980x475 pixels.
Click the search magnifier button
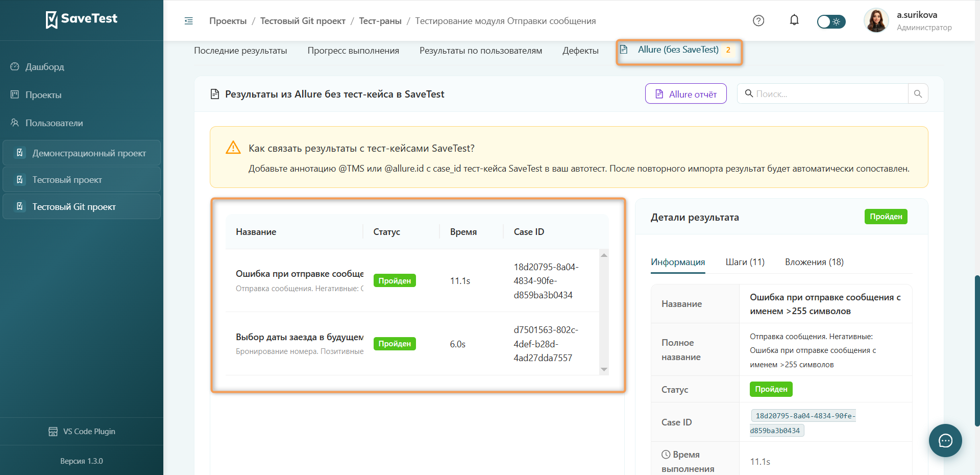click(918, 93)
